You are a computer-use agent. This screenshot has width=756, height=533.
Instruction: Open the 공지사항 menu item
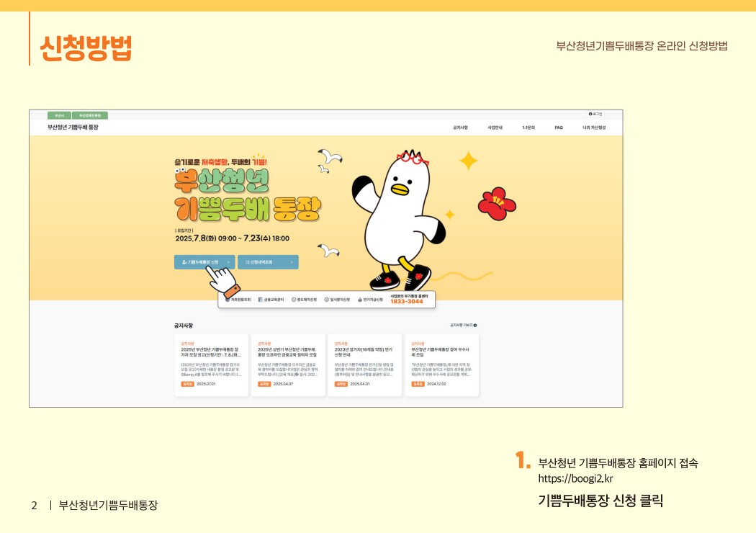(459, 125)
